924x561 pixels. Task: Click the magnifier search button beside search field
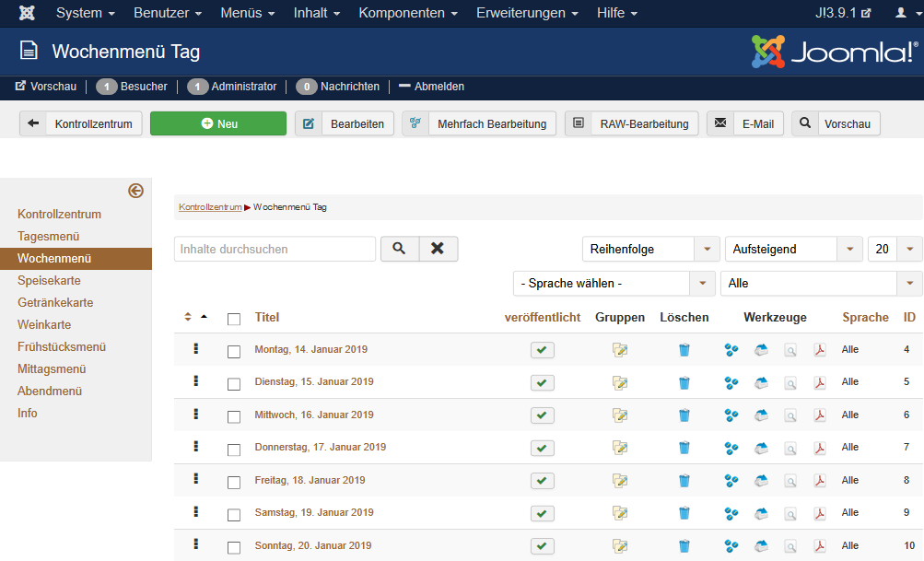click(x=399, y=249)
